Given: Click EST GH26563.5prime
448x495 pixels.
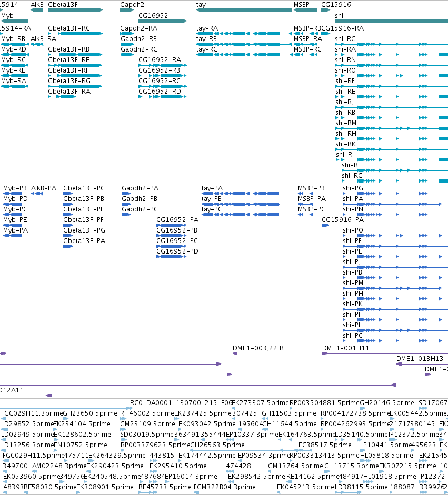Looking at the screenshot, I should pos(217,445).
